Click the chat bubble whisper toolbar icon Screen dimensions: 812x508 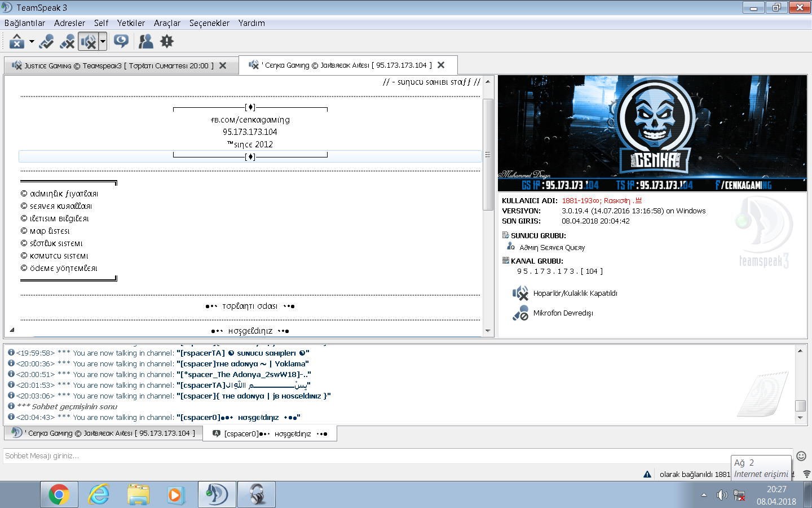coord(121,41)
